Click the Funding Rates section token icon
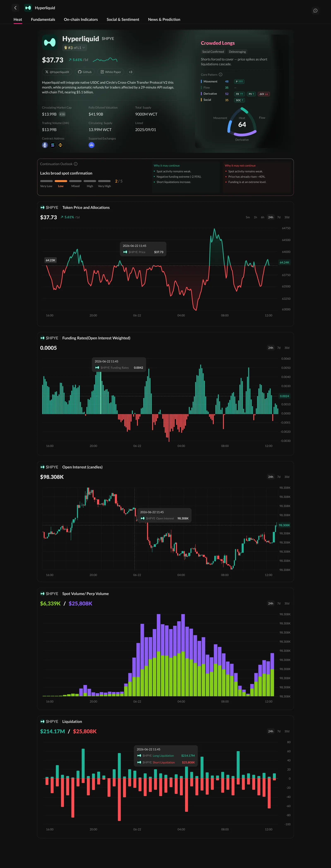This screenshot has height=868, width=331. point(43,338)
